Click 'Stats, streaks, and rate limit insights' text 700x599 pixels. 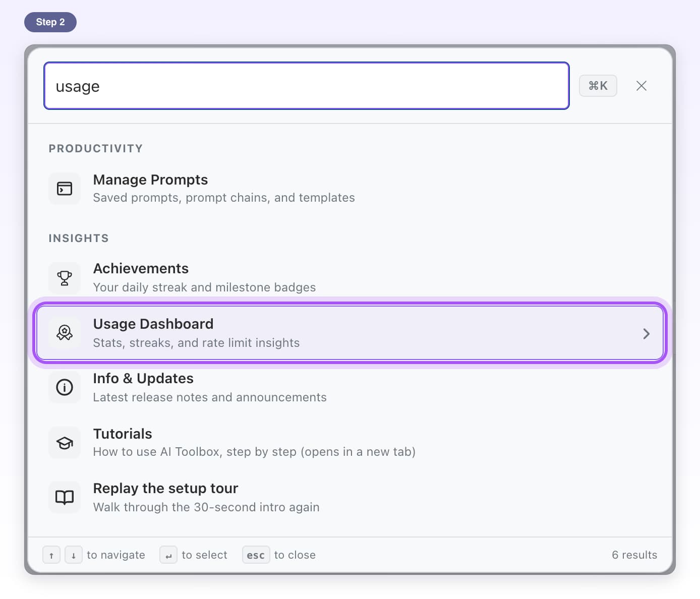[x=196, y=343]
